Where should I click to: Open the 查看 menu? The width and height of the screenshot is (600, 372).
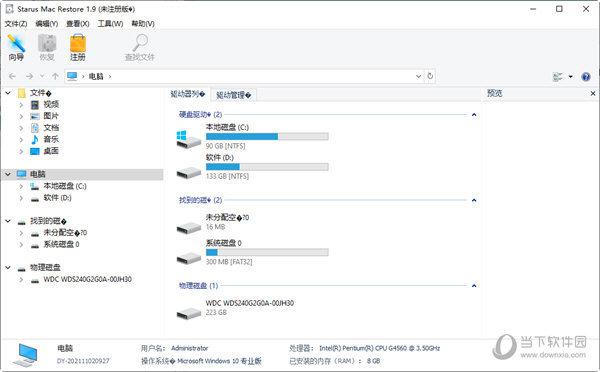point(78,24)
